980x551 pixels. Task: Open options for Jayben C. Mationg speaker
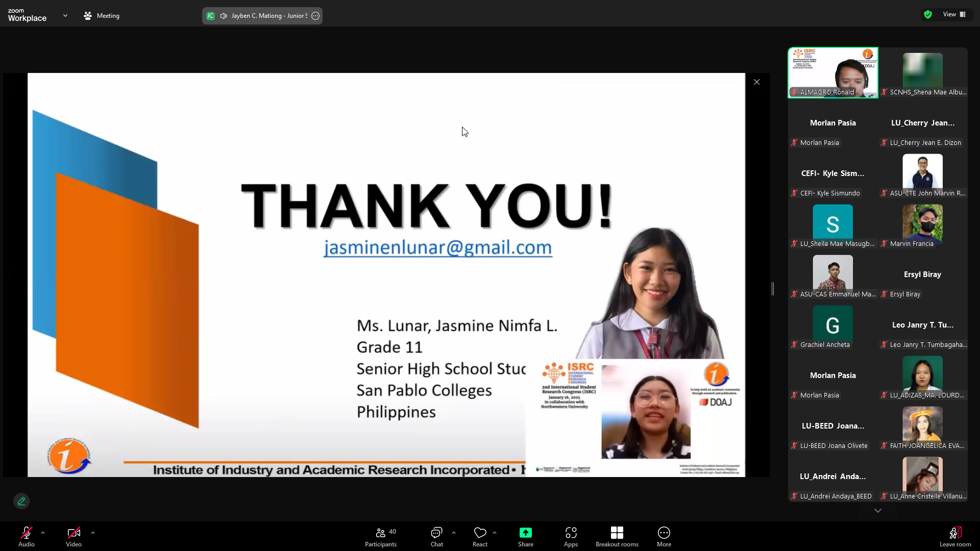pyautogui.click(x=315, y=16)
